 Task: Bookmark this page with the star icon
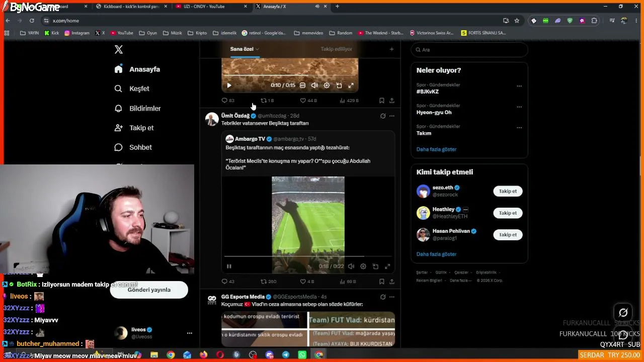pyautogui.click(x=517, y=21)
